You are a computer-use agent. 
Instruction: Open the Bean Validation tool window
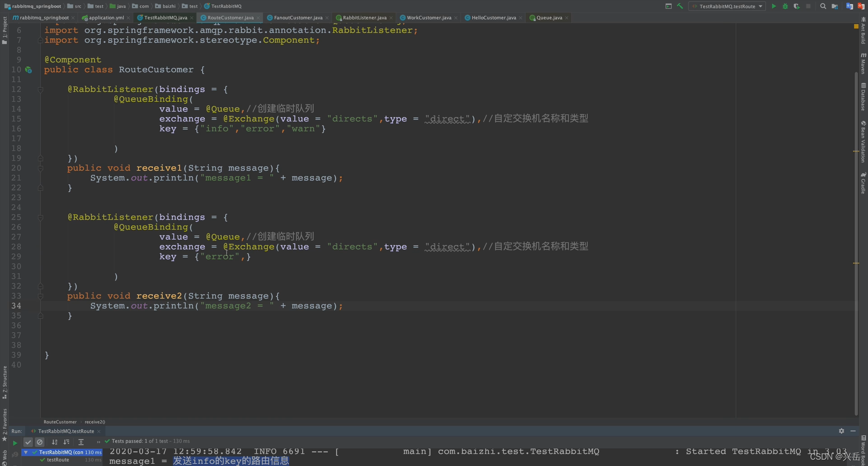click(x=863, y=142)
